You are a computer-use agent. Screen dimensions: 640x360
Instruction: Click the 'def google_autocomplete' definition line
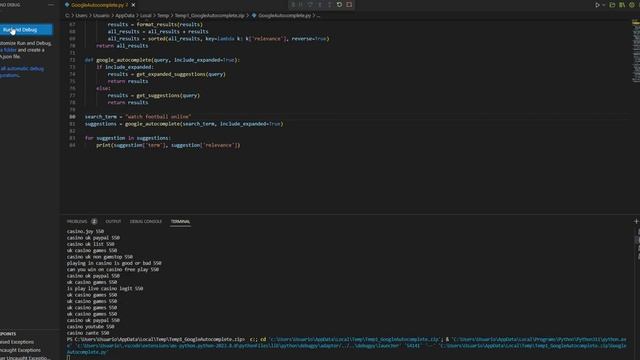click(162, 60)
